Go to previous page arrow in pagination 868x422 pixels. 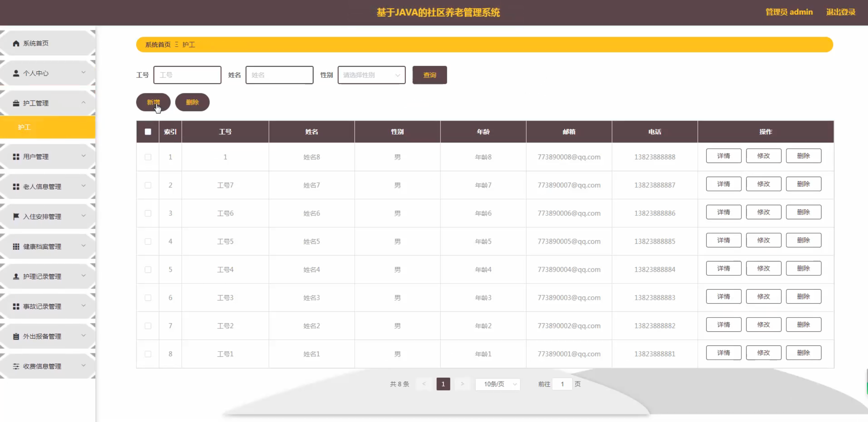pyautogui.click(x=424, y=384)
